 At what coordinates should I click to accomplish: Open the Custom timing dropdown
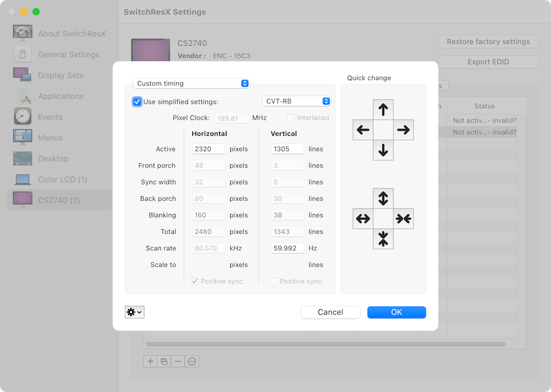(191, 83)
